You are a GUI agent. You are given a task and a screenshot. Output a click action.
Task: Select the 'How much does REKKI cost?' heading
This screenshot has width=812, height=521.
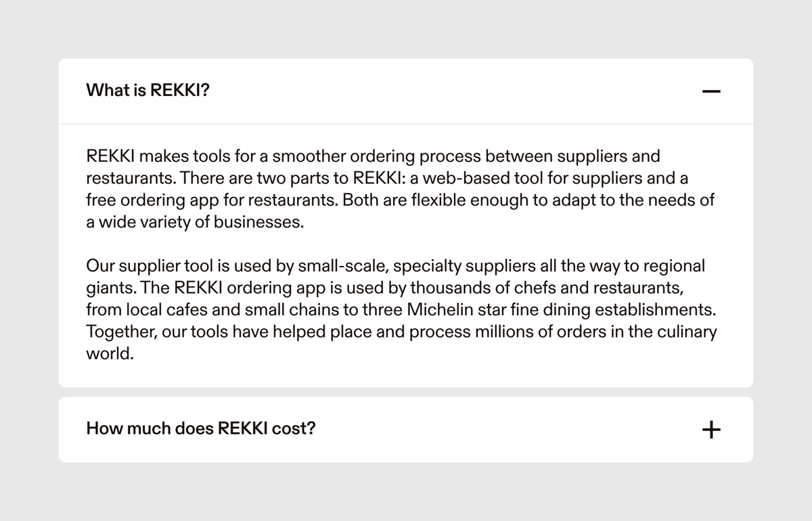click(200, 428)
